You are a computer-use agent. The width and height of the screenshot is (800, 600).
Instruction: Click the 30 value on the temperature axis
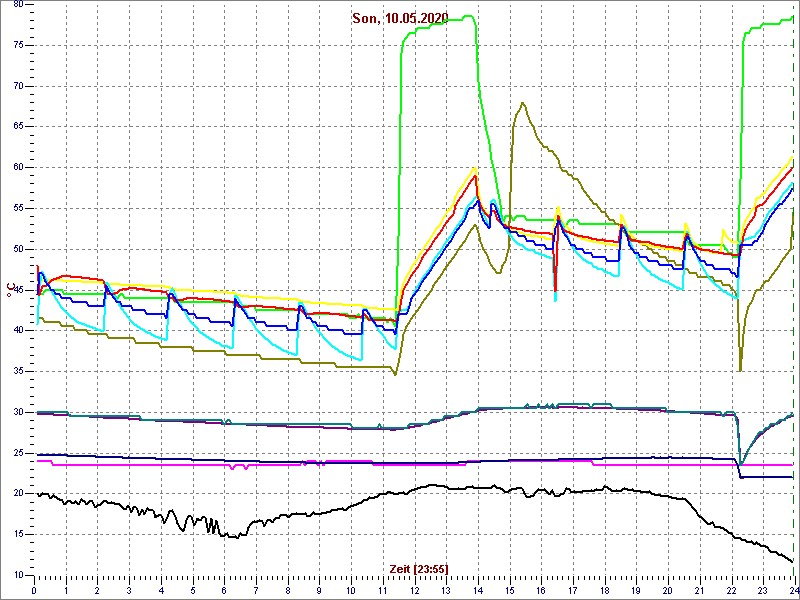click(17, 412)
